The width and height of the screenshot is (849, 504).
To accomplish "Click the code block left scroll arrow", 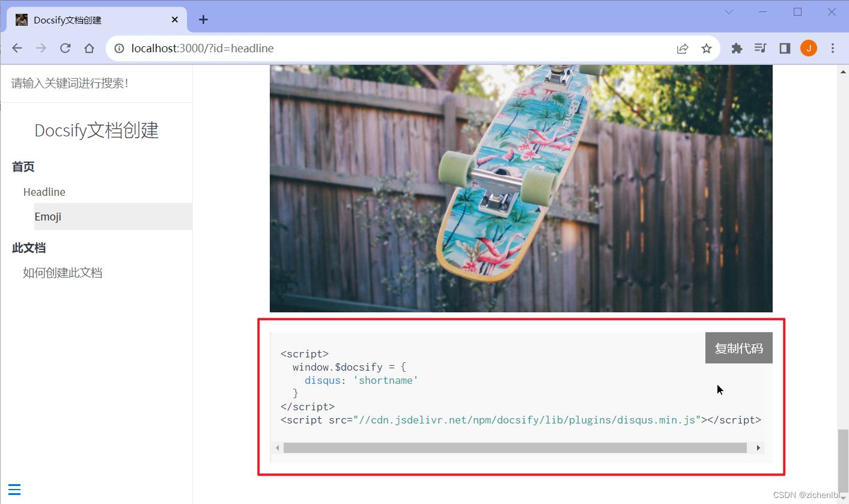I will (277, 448).
